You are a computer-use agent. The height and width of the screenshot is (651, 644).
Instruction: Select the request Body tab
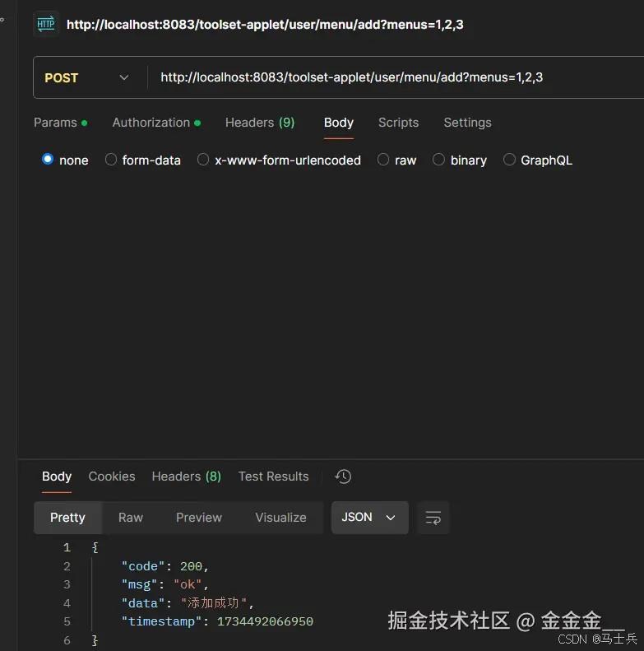click(339, 123)
